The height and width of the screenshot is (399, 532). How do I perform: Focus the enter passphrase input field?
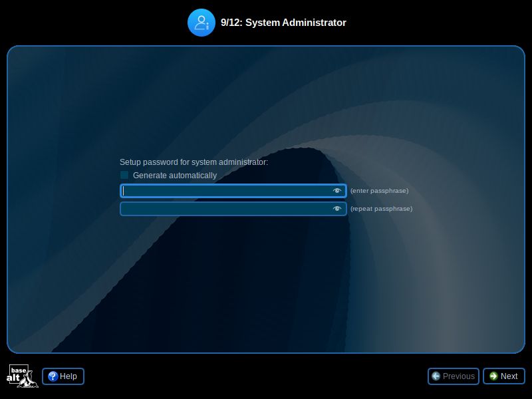tap(233, 191)
